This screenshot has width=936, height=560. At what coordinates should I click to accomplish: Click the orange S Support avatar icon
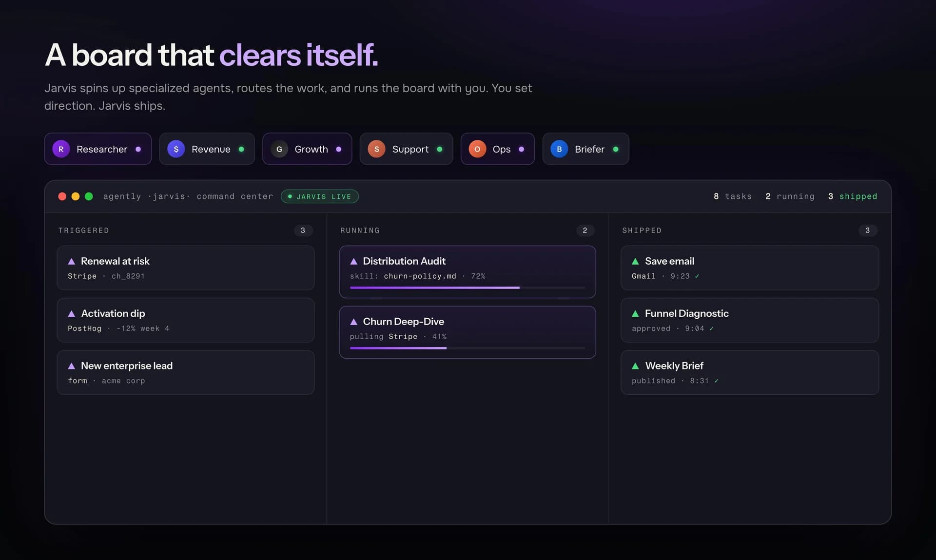tap(376, 149)
